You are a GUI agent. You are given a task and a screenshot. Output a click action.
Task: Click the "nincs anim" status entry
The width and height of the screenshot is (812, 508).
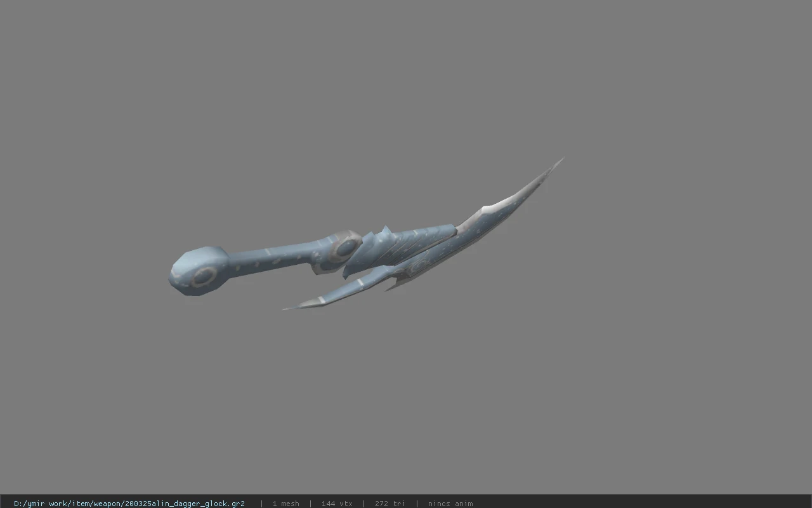click(450, 504)
